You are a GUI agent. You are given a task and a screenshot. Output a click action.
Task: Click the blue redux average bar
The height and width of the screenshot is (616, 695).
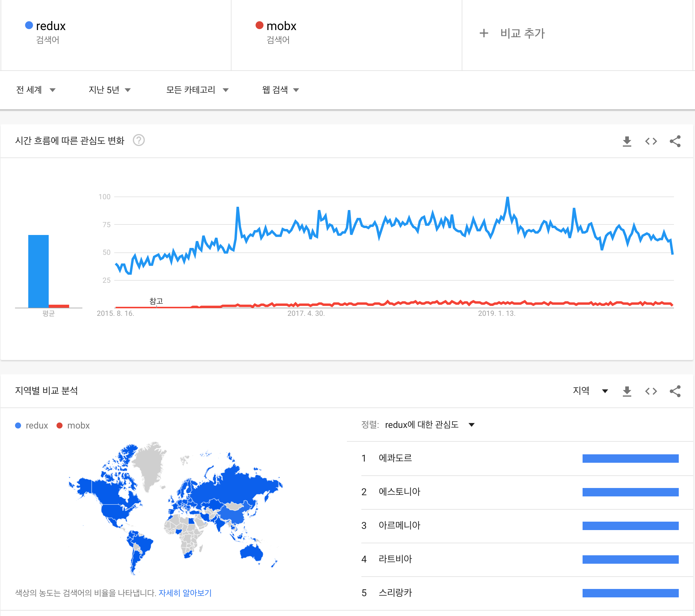38,271
